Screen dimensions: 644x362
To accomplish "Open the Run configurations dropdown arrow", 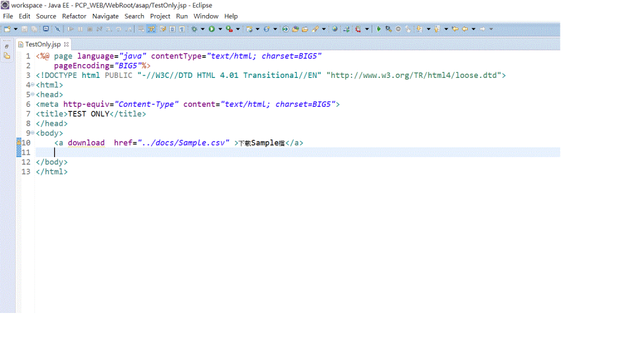I will (220, 29).
